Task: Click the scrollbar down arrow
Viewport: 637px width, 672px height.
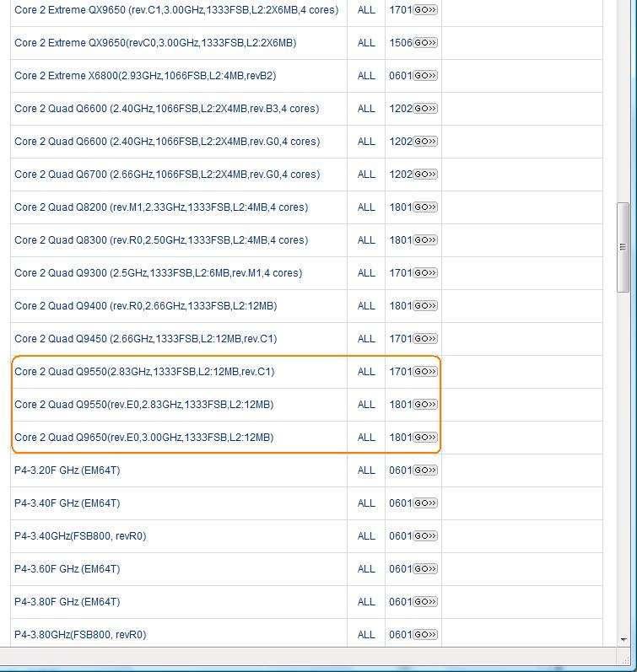Action: pos(624,640)
